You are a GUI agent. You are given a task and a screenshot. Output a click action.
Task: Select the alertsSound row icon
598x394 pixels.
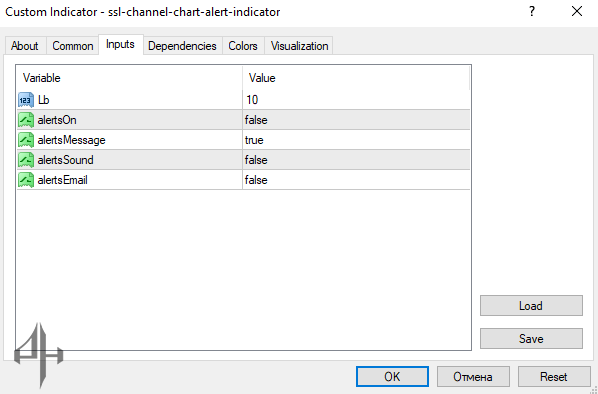click(26, 160)
